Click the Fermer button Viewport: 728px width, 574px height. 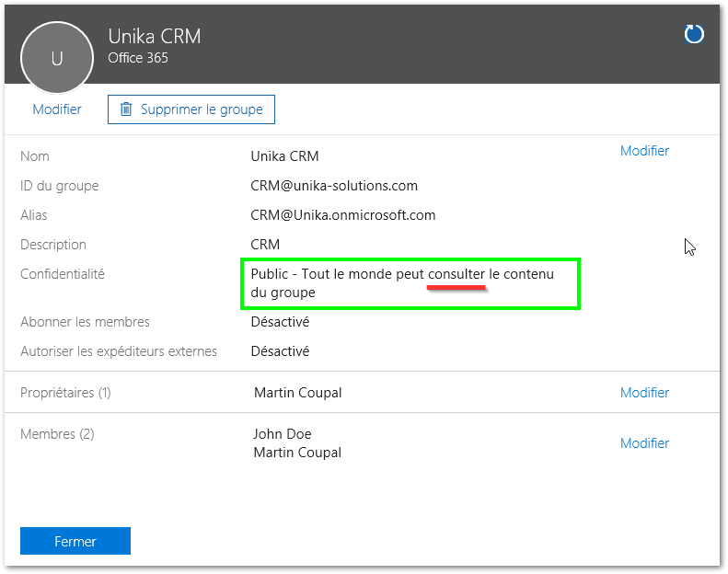75,541
